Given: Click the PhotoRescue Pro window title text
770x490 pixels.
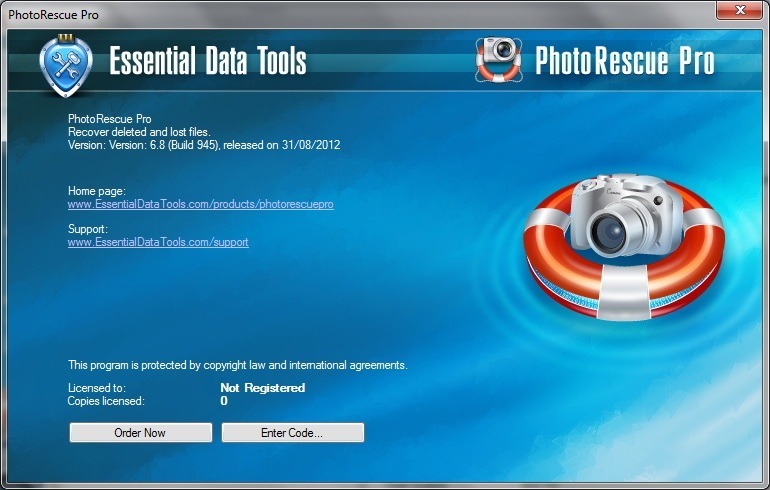Looking at the screenshot, I should [x=54, y=15].
